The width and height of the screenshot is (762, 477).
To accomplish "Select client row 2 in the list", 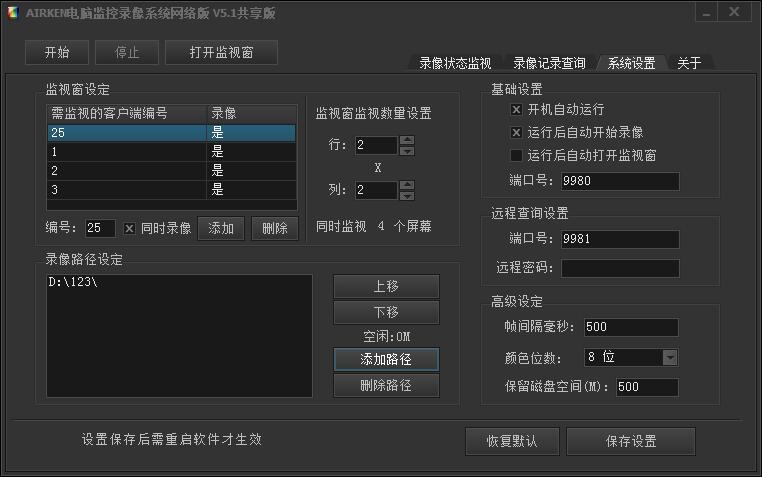I will tap(171, 170).
